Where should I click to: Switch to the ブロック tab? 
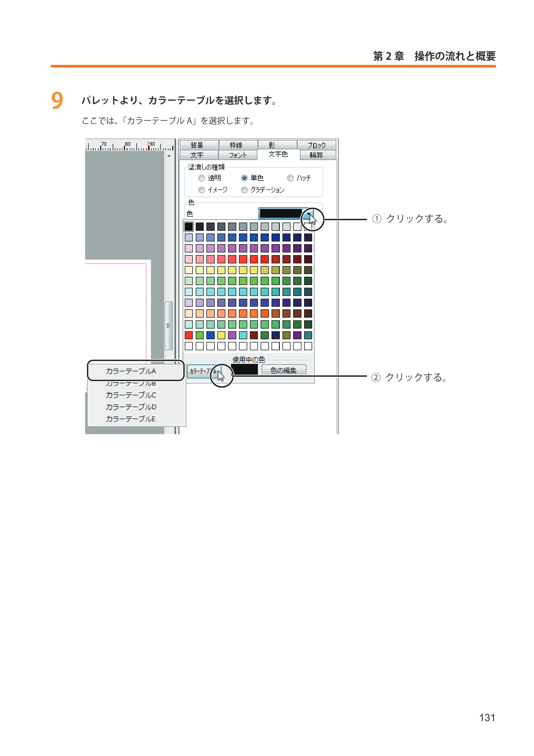coord(316,145)
